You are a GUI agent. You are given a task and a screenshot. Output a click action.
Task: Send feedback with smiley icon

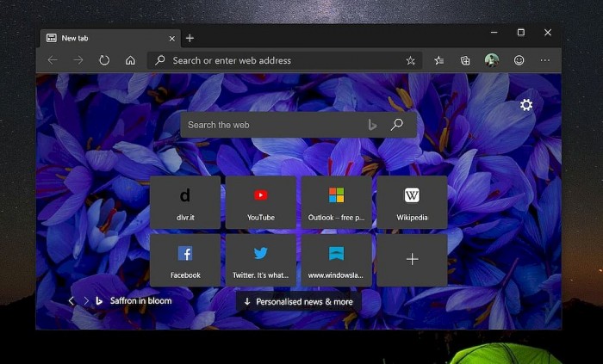click(x=519, y=60)
